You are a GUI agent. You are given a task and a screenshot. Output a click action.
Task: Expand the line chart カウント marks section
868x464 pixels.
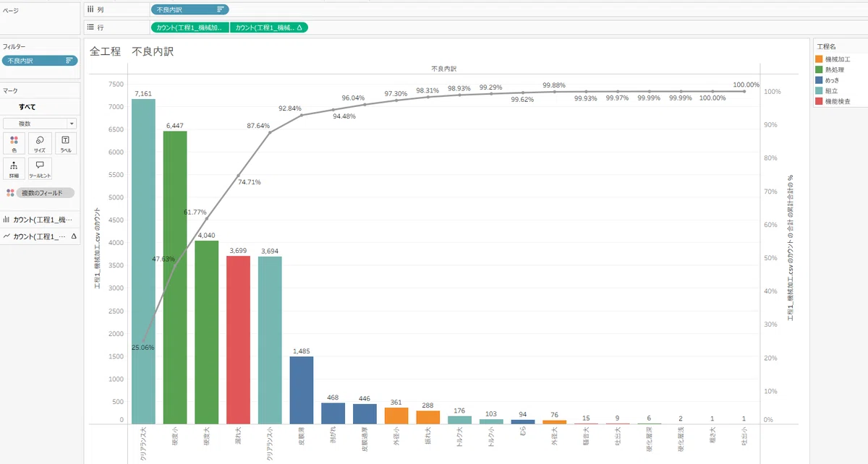point(39,236)
